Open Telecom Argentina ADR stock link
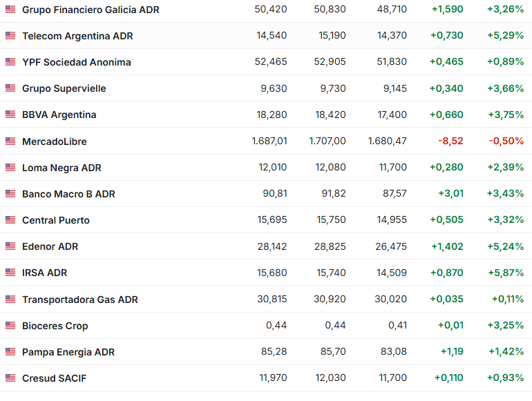Viewport: 532px width, 401px height. point(77,36)
